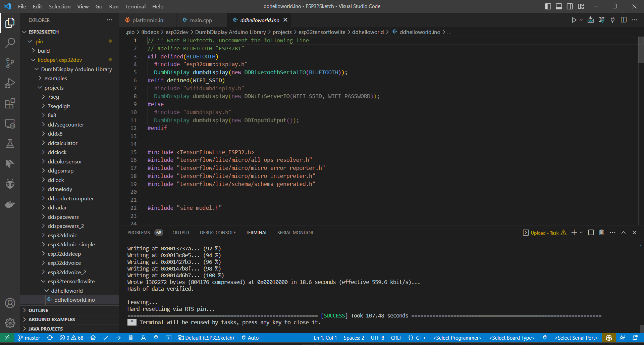
Task: Open the run button dropdown arrow
Action: click(581, 20)
